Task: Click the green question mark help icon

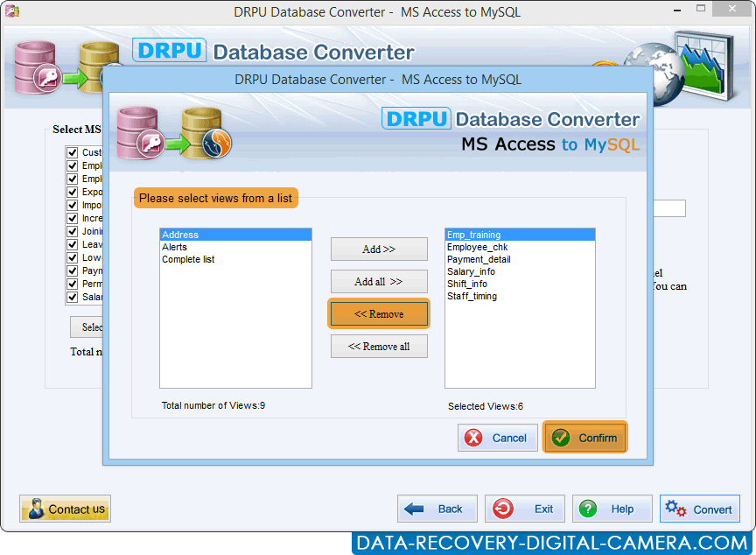Action: 588,509
